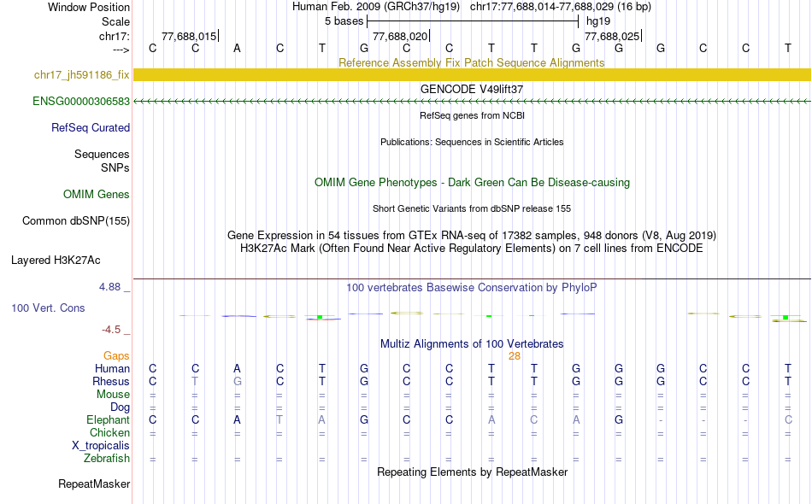Click Repeating Elements by RepeatMasker title
This screenshot has height=504, width=812.
point(472,472)
